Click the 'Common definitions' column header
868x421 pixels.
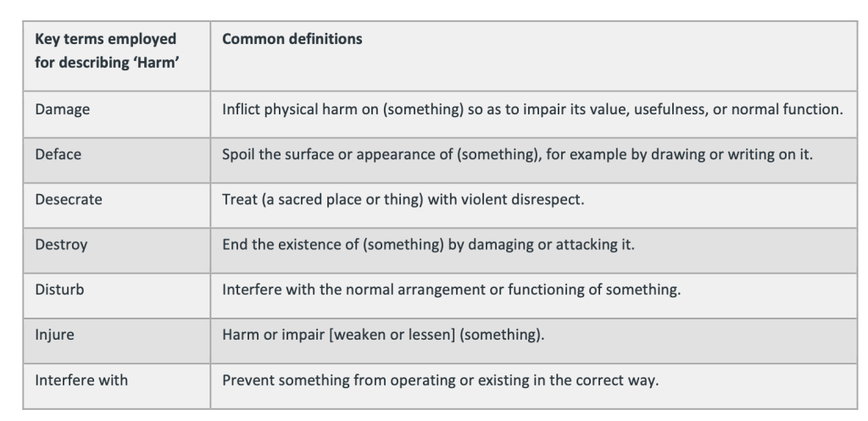[x=292, y=39]
